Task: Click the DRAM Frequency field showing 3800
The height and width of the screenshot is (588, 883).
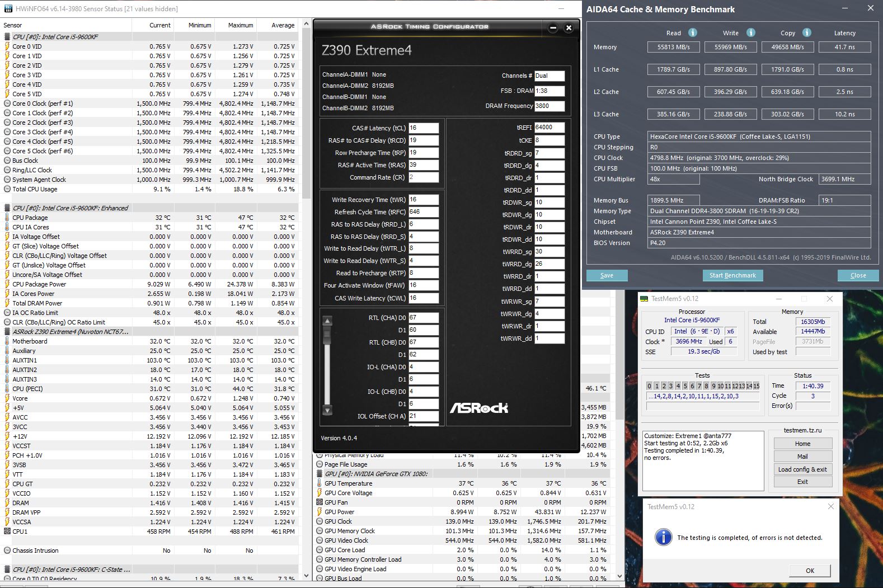Action: (x=549, y=106)
